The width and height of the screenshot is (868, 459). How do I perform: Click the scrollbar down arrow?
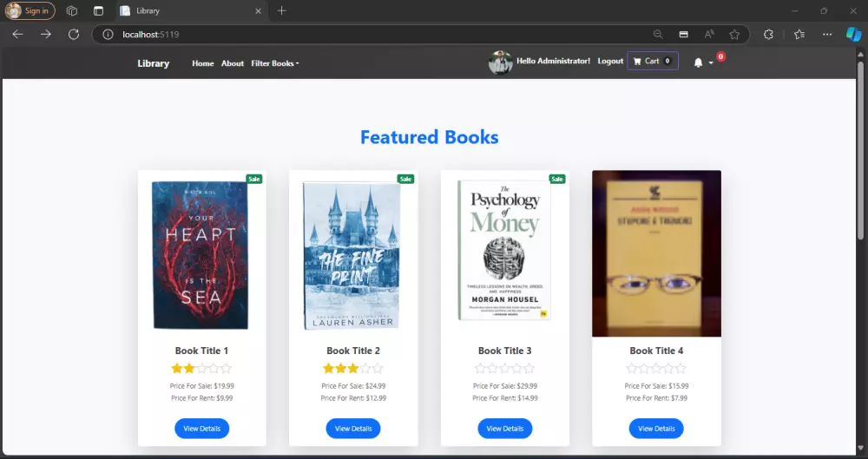click(860, 448)
